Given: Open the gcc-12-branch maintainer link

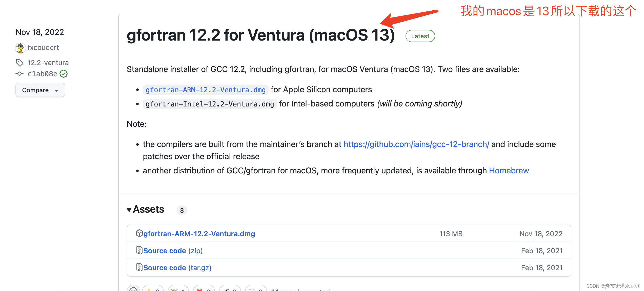Looking at the screenshot, I should (x=416, y=144).
